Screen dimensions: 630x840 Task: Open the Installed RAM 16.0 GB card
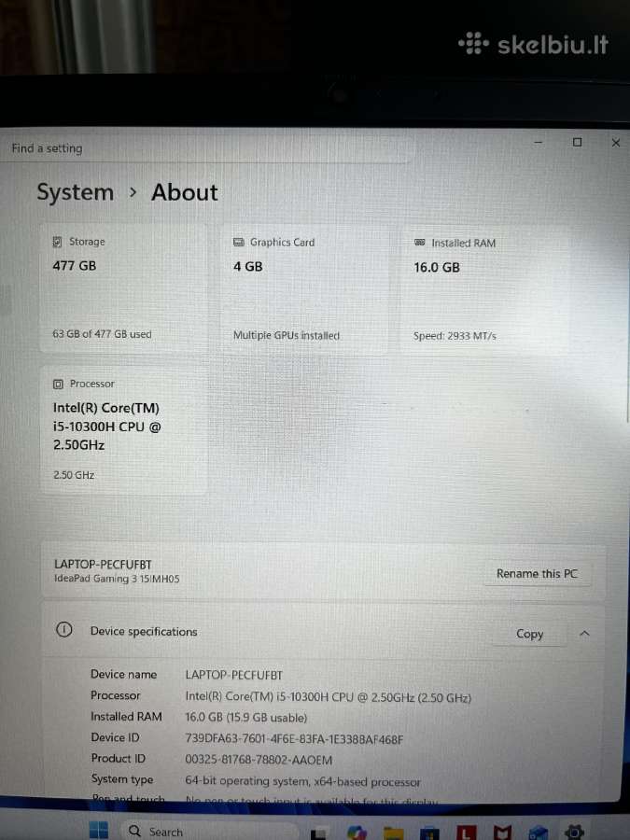pos(483,290)
